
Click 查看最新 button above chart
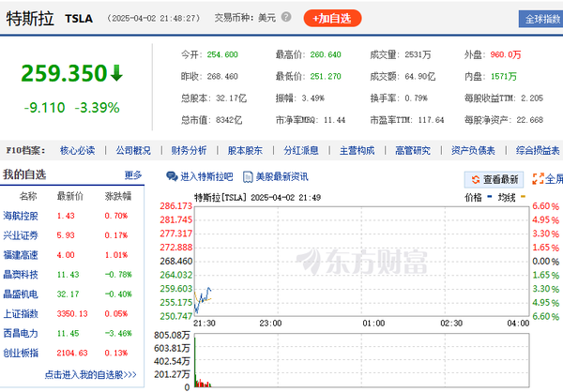[494, 179]
